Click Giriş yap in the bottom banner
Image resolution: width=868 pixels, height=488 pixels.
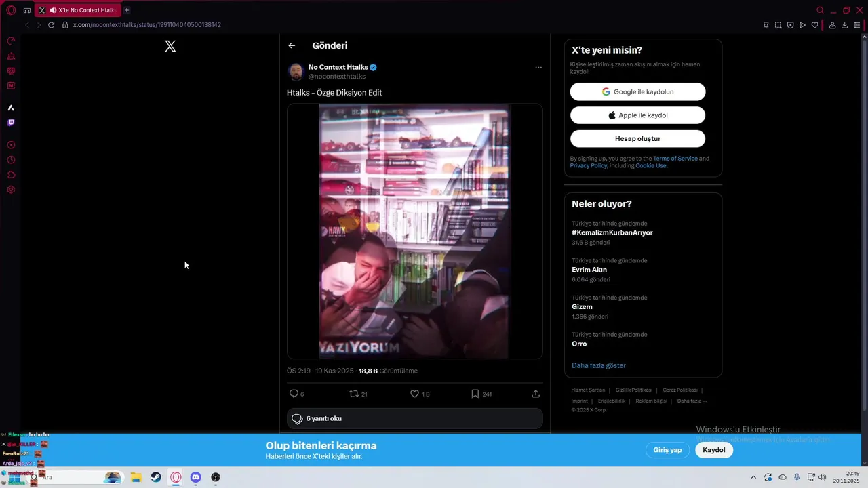click(667, 450)
